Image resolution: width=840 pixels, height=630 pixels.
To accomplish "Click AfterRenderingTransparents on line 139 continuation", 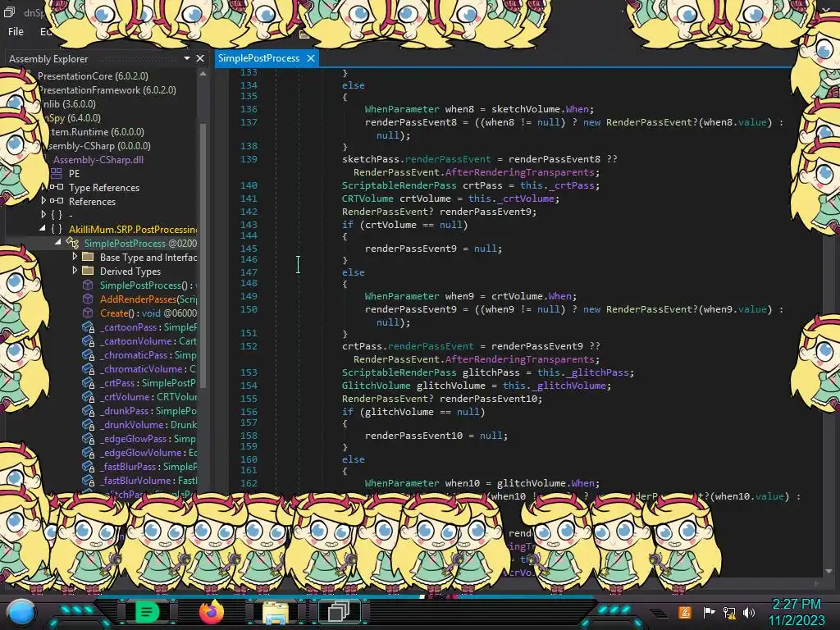I will (519, 172).
